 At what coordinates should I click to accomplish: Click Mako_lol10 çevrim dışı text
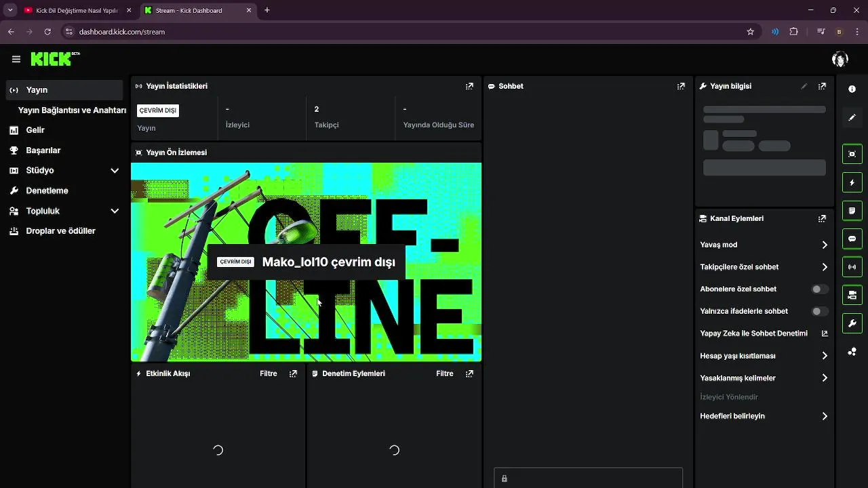coord(328,262)
